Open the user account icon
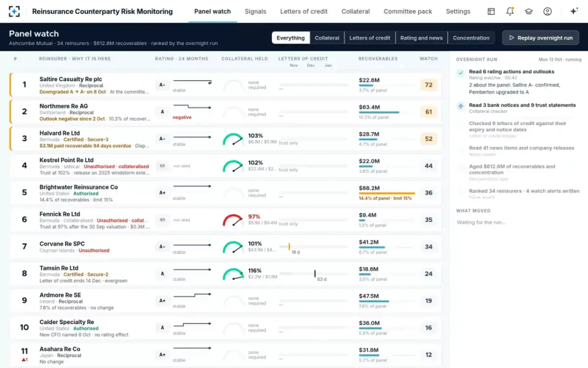 pyautogui.click(x=548, y=11)
